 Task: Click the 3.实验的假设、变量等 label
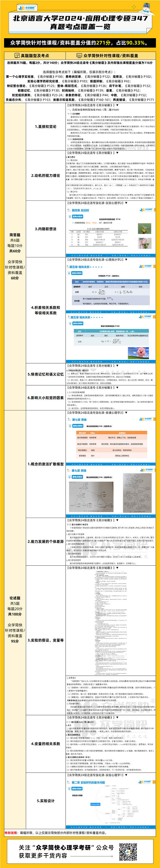point(46,631)
